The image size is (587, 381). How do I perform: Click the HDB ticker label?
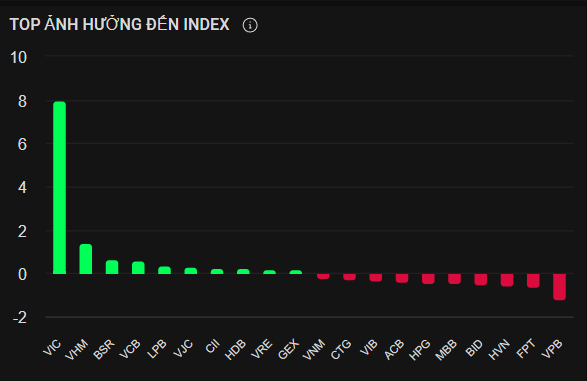(x=235, y=350)
